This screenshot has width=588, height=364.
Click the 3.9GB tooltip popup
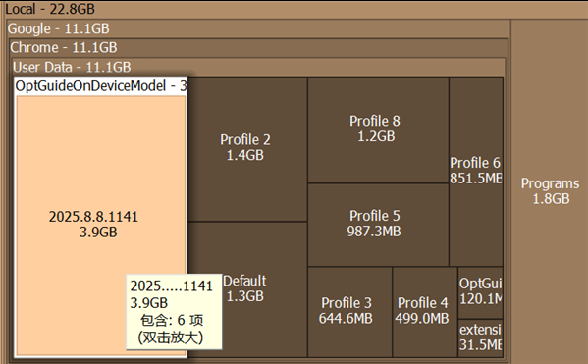[x=174, y=312]
